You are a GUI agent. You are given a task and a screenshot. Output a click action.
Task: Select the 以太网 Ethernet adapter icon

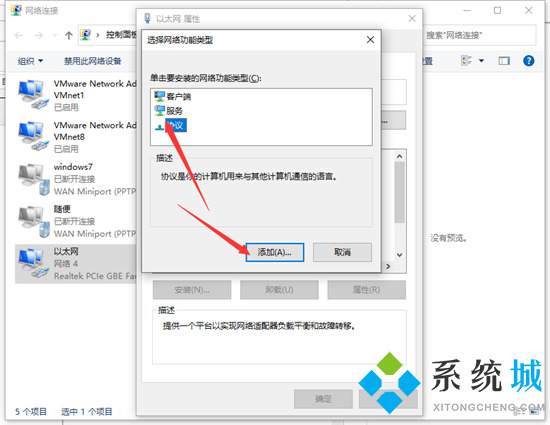tap(32, 263)
